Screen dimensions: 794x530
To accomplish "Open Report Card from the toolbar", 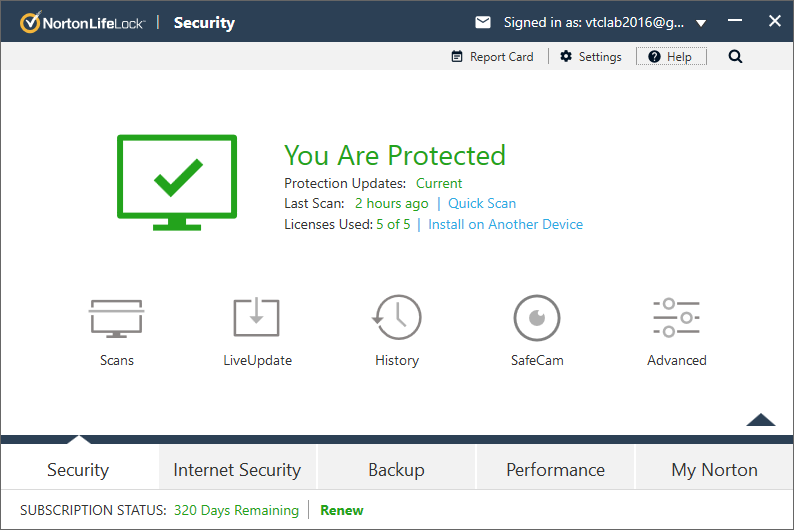I will 492,57.
